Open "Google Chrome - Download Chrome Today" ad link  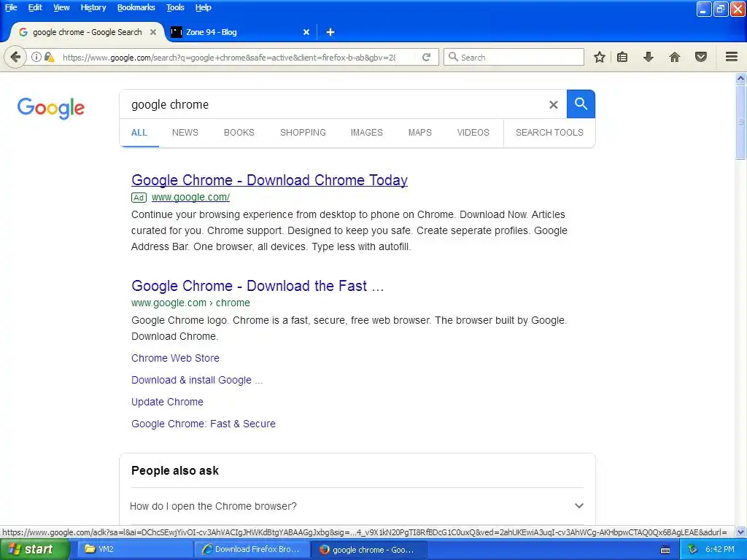pos(270,180)
